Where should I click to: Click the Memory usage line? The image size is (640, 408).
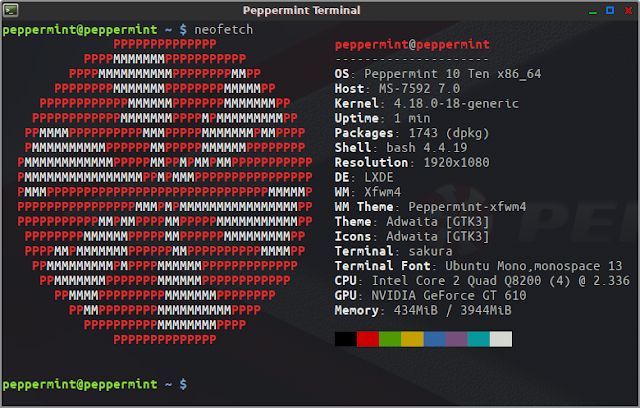[x=423, y=310]
